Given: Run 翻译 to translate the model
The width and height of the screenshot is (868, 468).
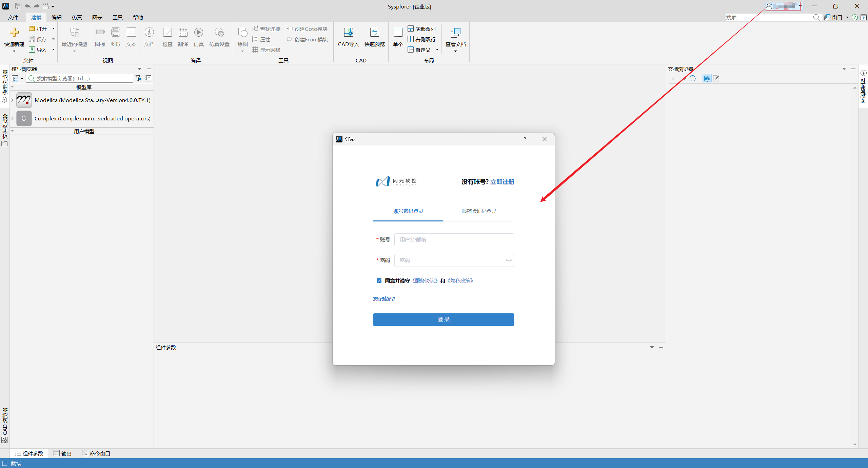Looking at the screenshot, I should pyautogui.click(x=183, y=37).
